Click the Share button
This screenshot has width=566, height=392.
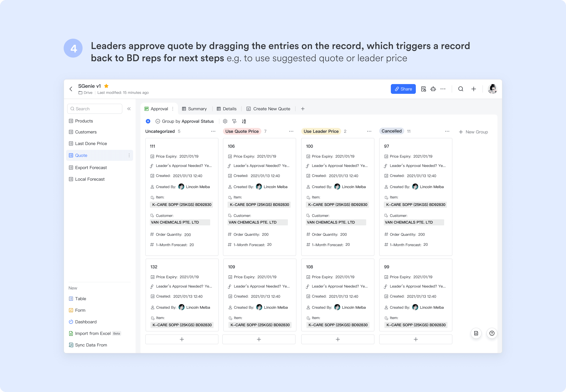pyautogui.click(x=403, y=89)
